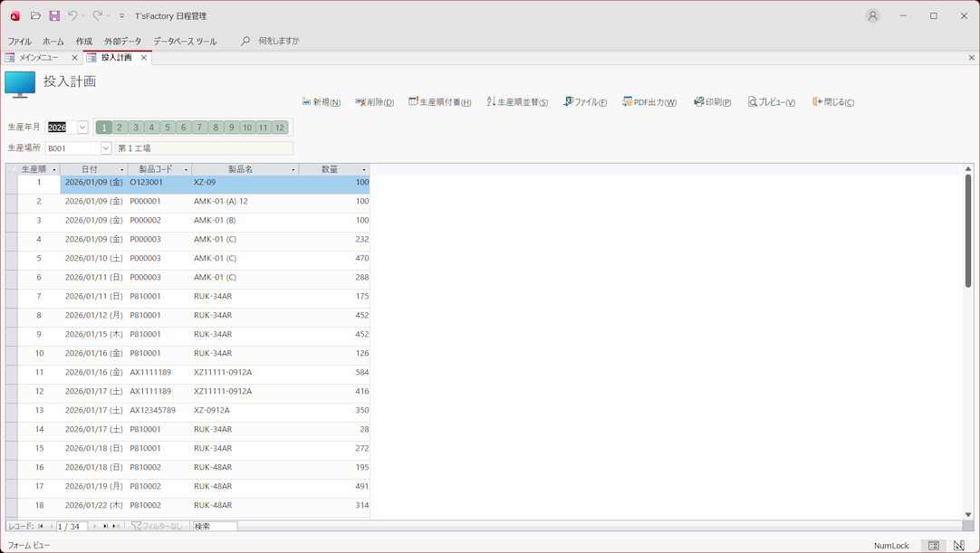The image size is (980, 553).
Task: Click the record search box
Action: pyautogui.click(x=215, y=526)
